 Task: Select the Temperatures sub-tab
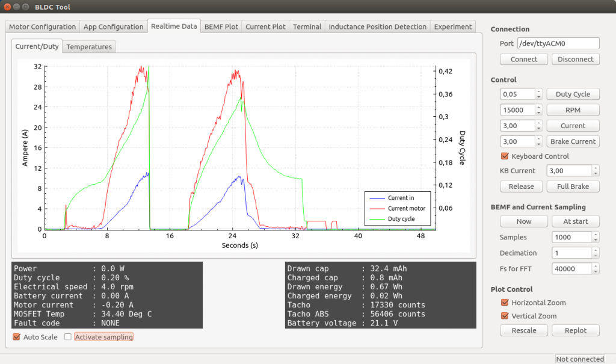[x=89, y=47]
